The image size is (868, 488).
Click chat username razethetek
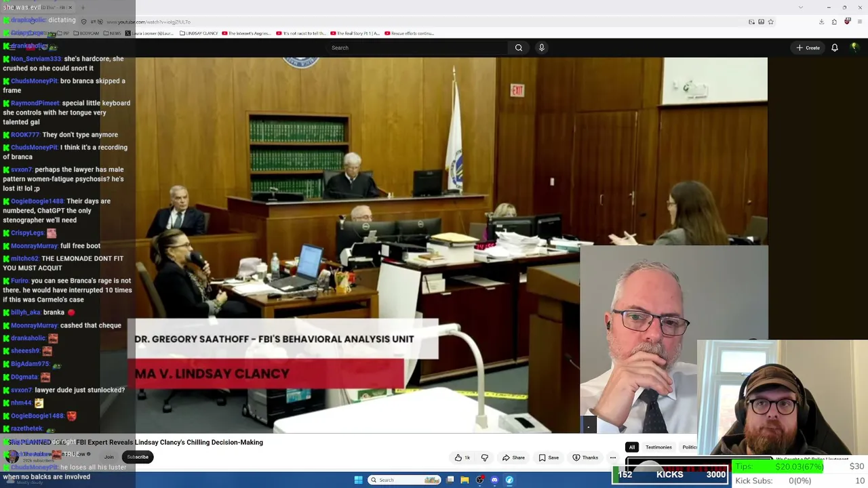[26, 428]
